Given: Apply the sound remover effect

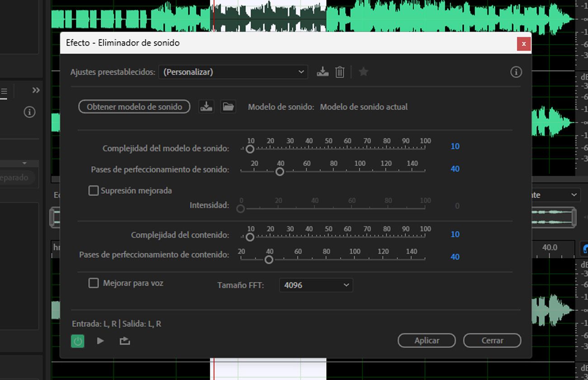Looking at the screenshot, I should [x=427, y=341].
